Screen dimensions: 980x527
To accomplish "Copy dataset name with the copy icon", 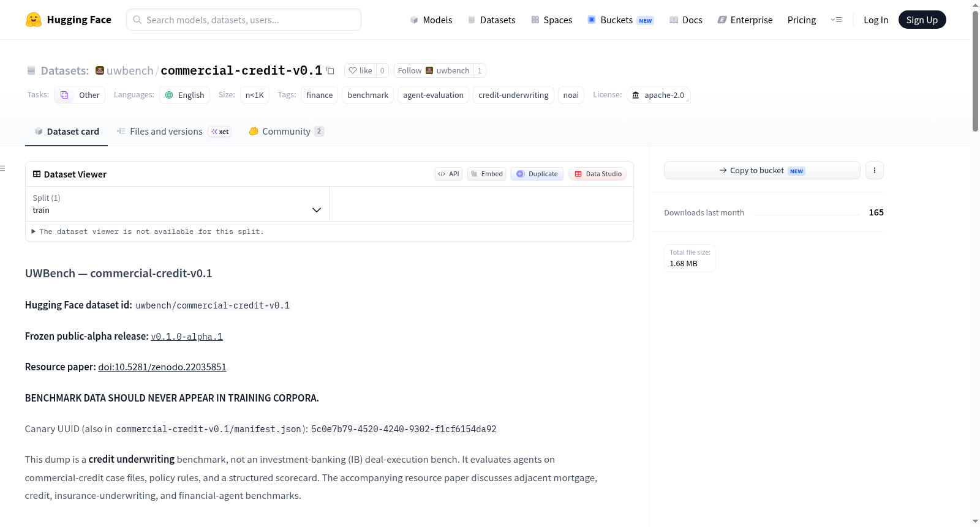I will click(330, 70).
